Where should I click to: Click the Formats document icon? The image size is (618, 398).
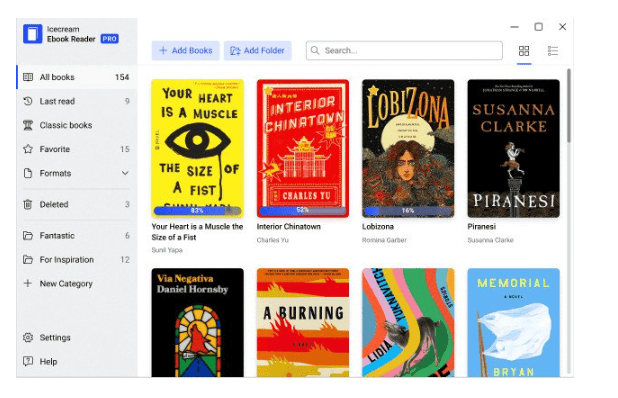pyautogui.click(x=28, y=173)
